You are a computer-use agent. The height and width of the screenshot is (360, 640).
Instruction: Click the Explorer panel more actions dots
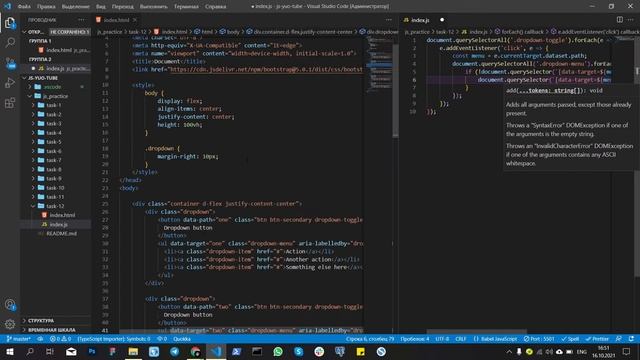pos(82,20)
